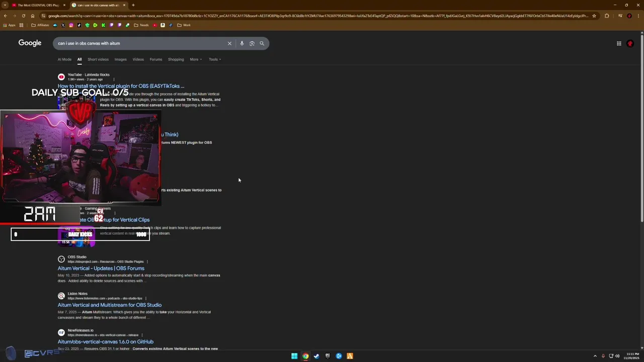This screenshot has width=644, height=362.
Task: Open the tab search dropdown arrow
Action: [5, 5]
